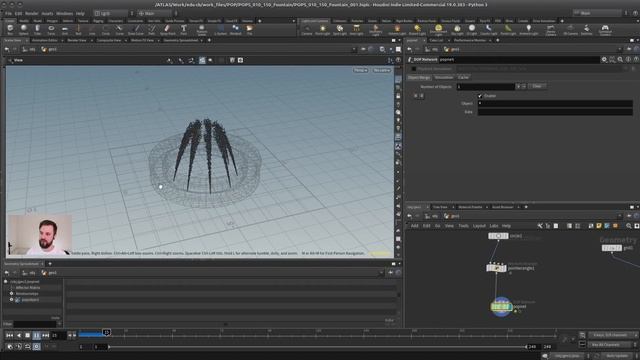The width and height of the screenshot is (640, 360).
Task: Click the network editor find icon
Action: [x=629, y=226]
